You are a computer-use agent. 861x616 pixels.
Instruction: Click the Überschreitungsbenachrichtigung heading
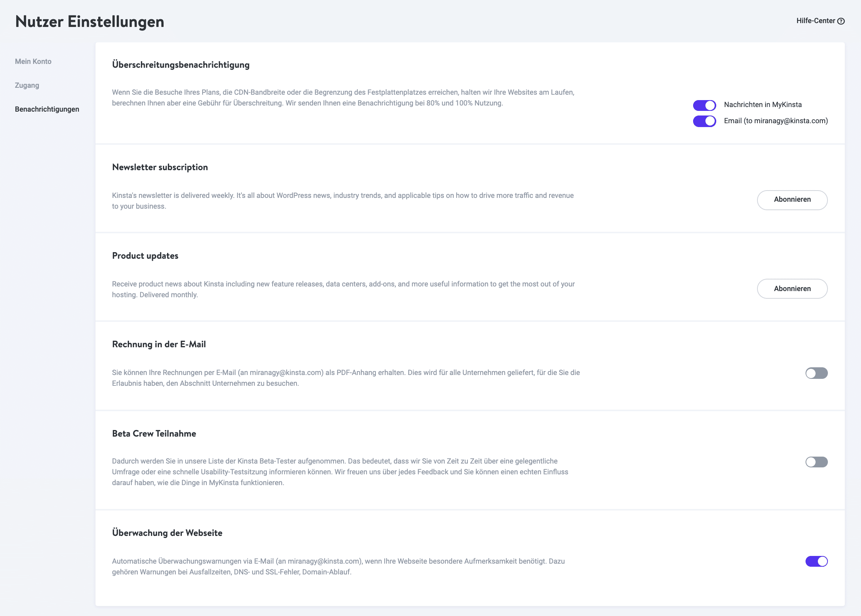[x=181, y=65]
